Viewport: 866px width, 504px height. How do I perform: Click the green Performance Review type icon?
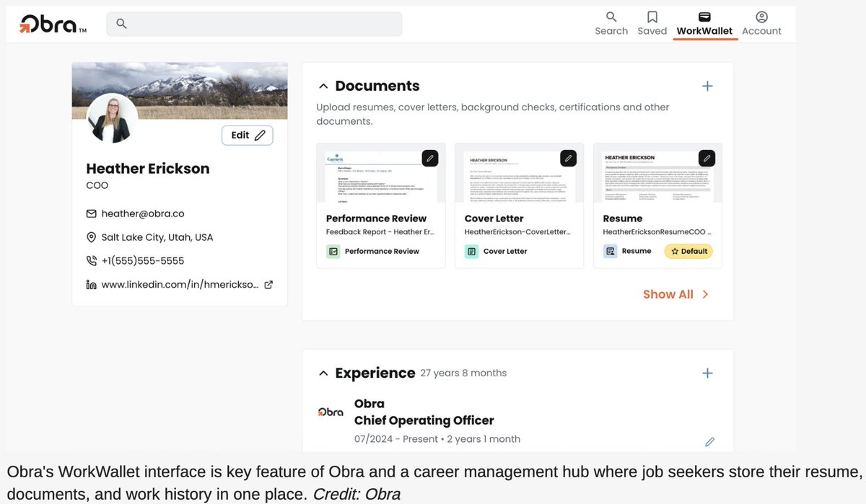[333, 252]
